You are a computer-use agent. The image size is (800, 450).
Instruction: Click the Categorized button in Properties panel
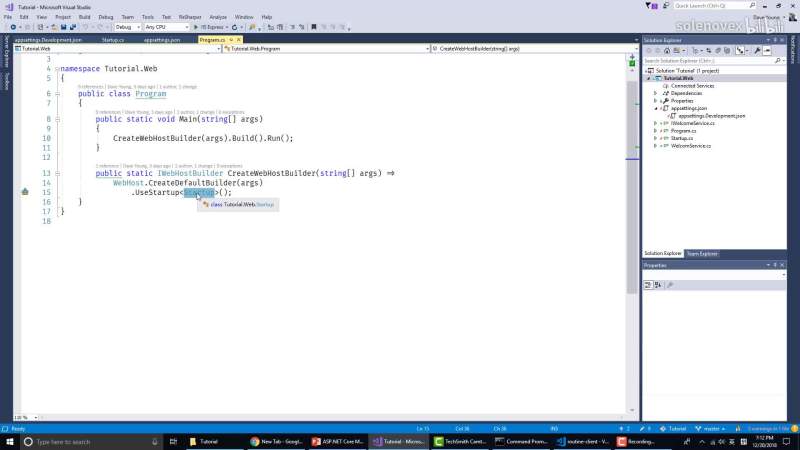648,285
